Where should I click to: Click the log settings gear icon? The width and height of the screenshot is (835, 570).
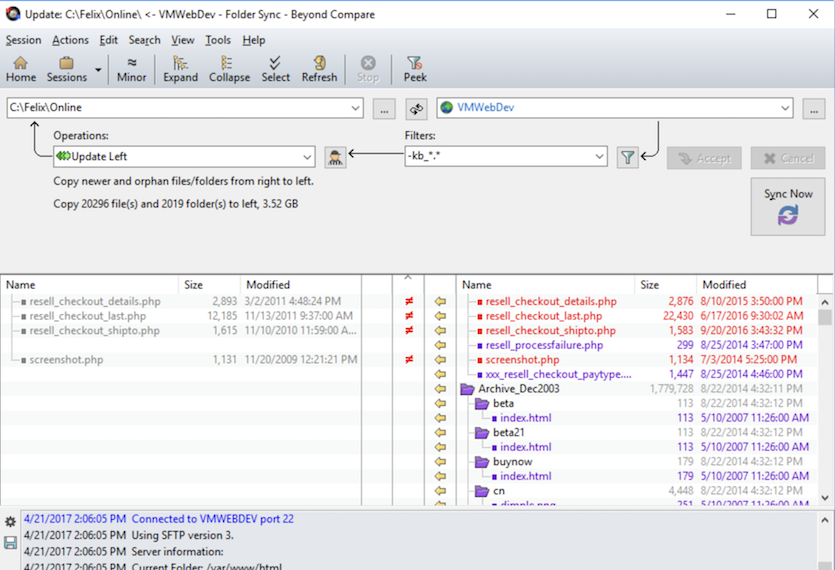pyautogui.click(x=10, y=522)
